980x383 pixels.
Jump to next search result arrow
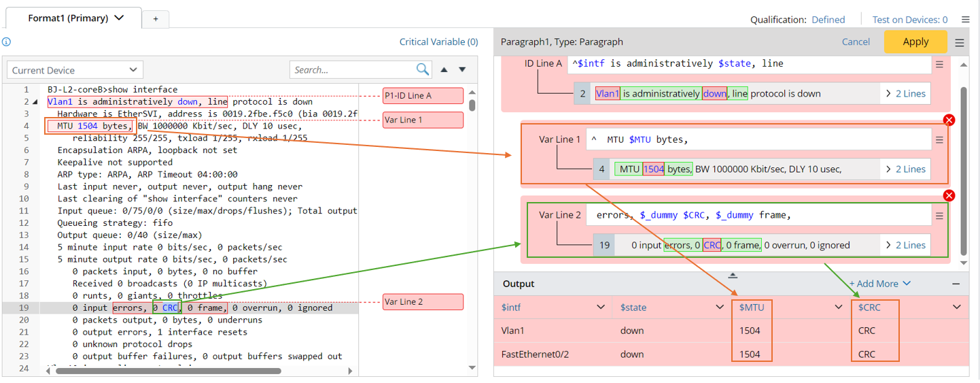point(462,69)
